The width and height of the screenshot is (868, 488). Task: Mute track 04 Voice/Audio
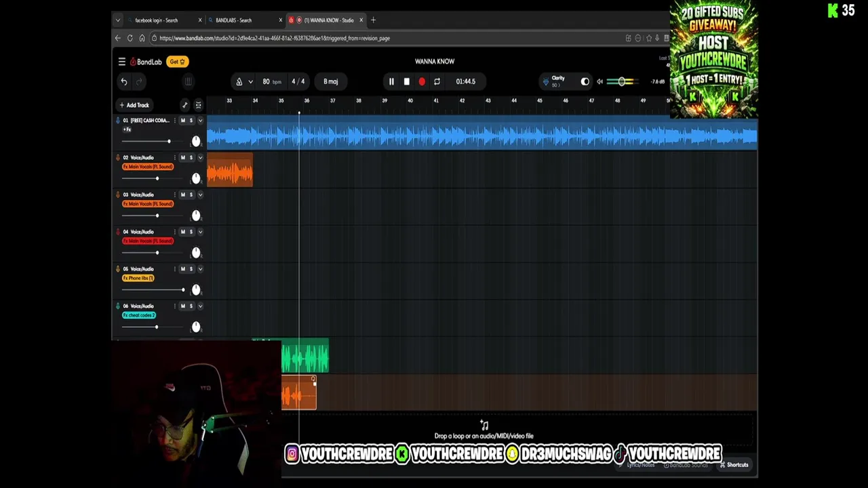point(182,232)
